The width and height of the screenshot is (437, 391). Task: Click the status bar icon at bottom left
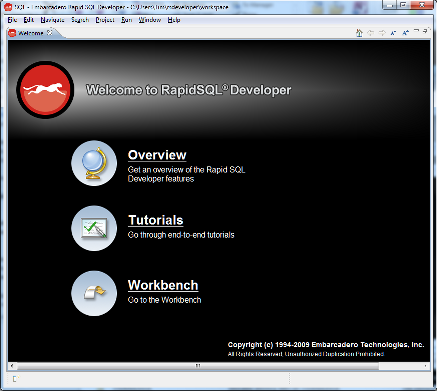click(16, 379)
